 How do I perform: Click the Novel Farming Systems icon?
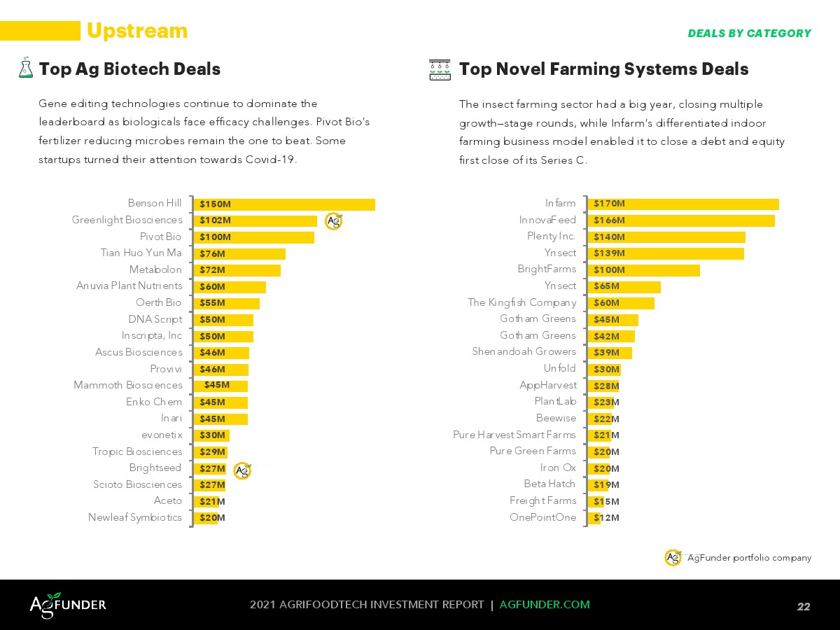440,70
